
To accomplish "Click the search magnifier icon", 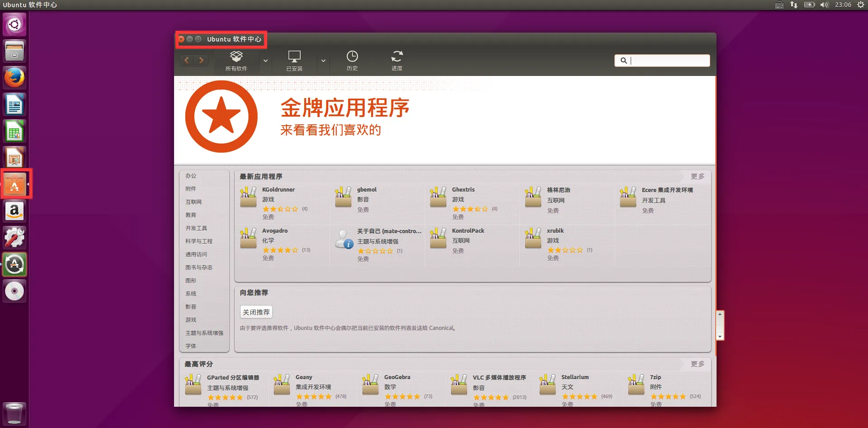I will [624, 60].
